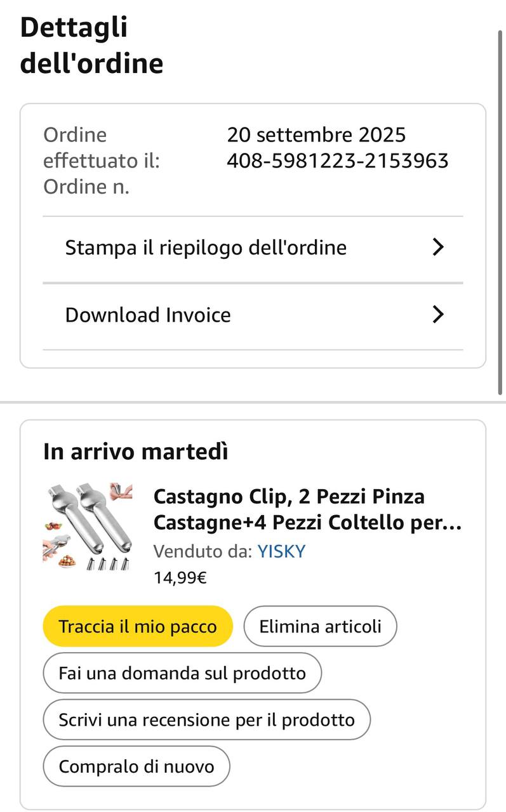Tap the 14,99€ price text

[x=180, y=577]
